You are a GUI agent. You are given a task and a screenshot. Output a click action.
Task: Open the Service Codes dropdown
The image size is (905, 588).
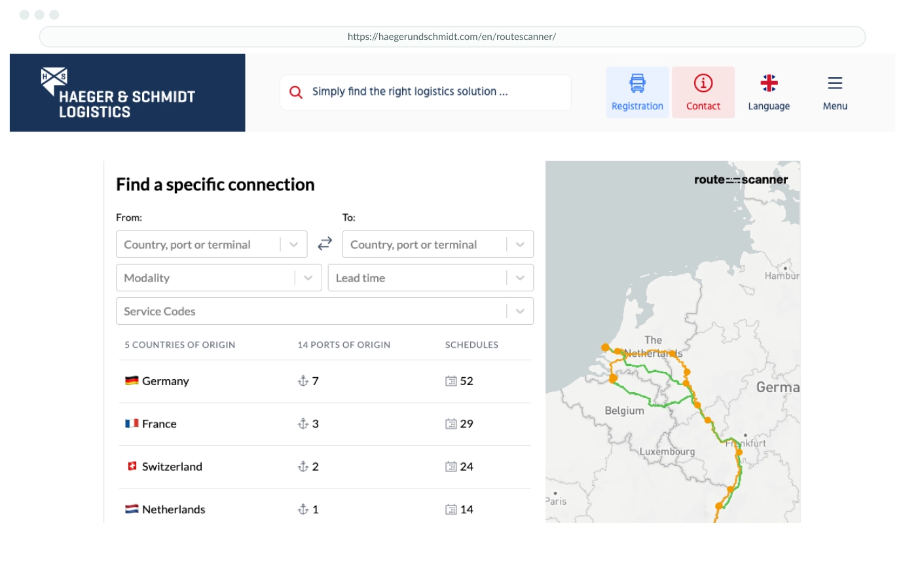[x=325, y=311]
